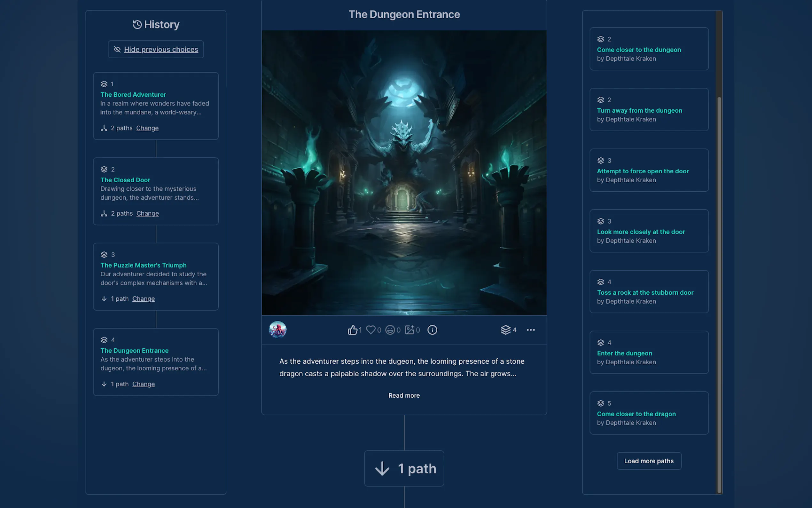Click the smiley face reaction icon
This screenshot has width=812, height=508.
click(390, 330)
